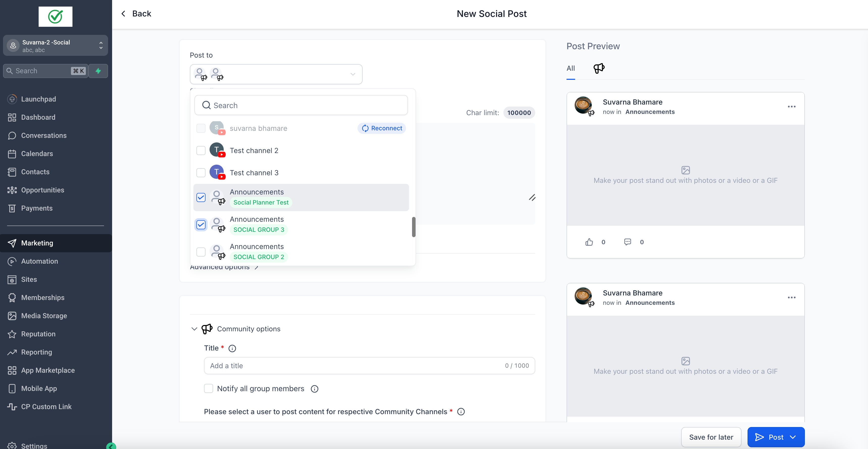Image resolution: width=868 pixels, height=449 pixels.
Task: Click the comment icon in first preview
Action: (x=627, y=242)
